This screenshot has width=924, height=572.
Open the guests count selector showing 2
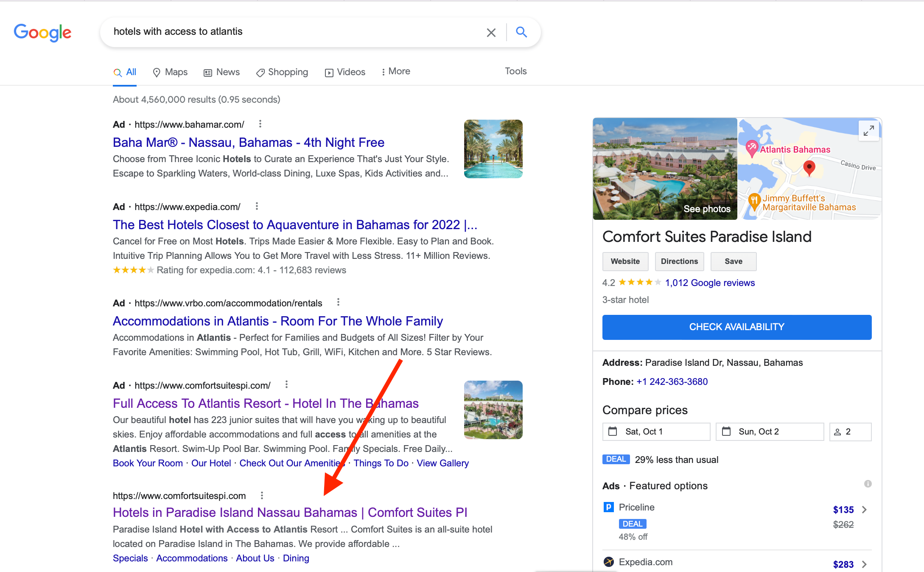[850, 432]
